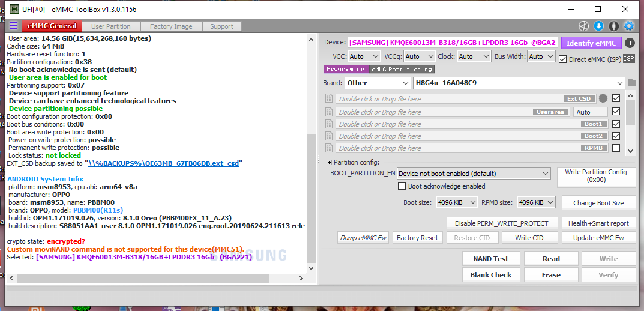Click the Change Boot Size button
This screenshot has height=311, width=644.
tap(598, 202)
